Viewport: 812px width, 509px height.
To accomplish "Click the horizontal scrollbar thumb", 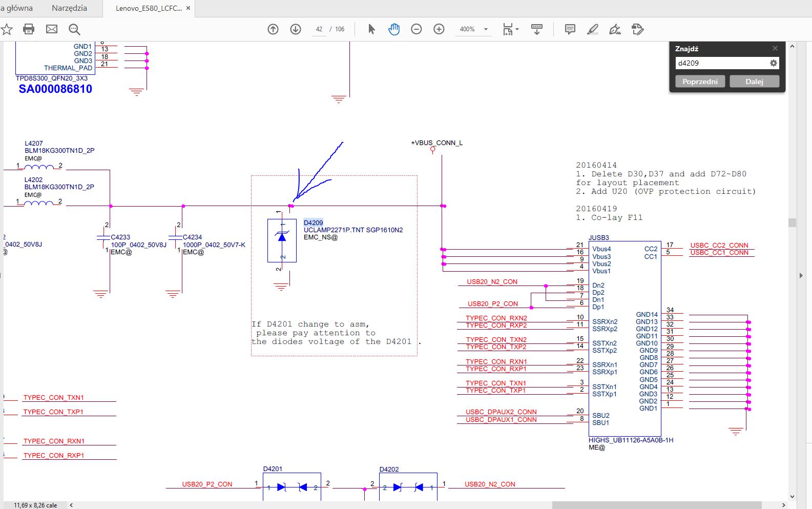I will 657,505.
